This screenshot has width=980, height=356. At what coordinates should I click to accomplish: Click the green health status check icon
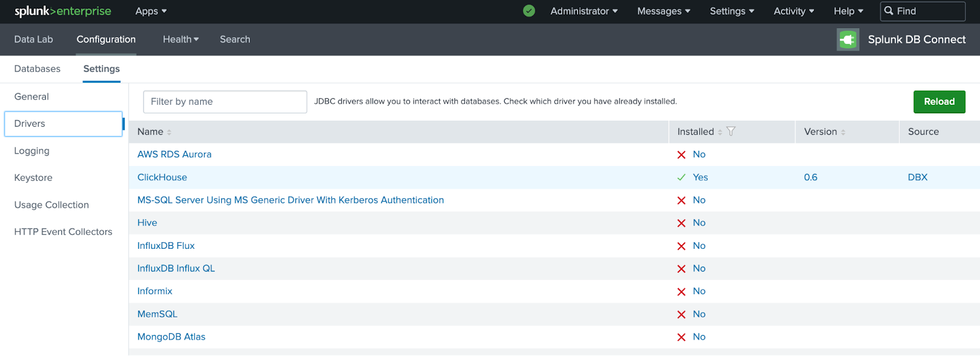tap(529, 11)
